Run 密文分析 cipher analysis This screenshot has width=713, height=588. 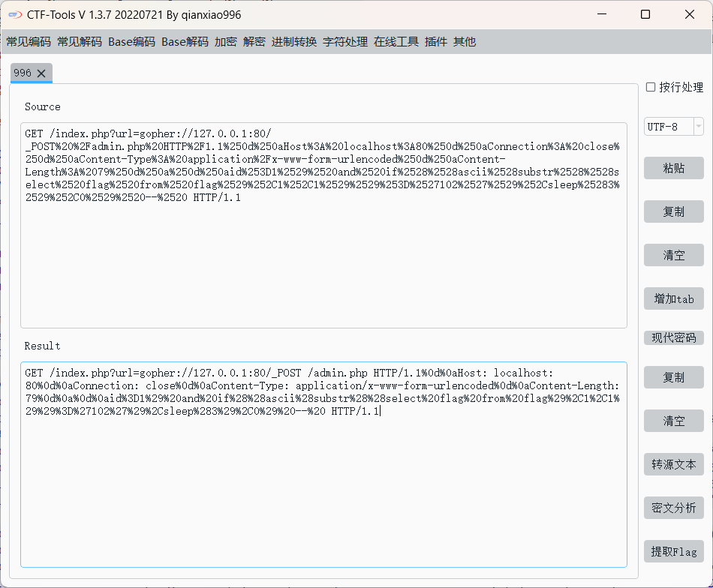coord(673,508)
